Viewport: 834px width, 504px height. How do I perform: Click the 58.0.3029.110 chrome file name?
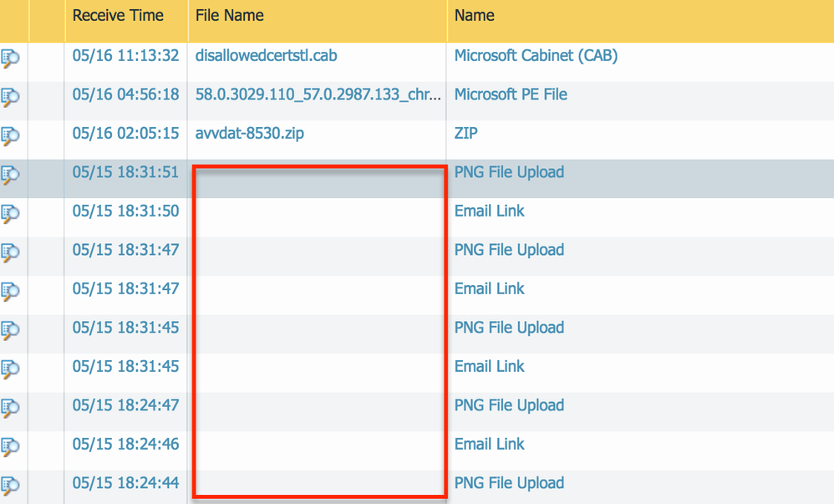click(x=318, y=94)
